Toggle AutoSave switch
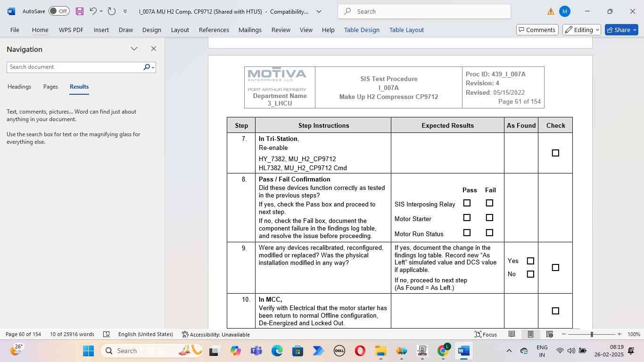Image resolution: width=644 pixels, height=362 pixels. (x=59, y=11)
